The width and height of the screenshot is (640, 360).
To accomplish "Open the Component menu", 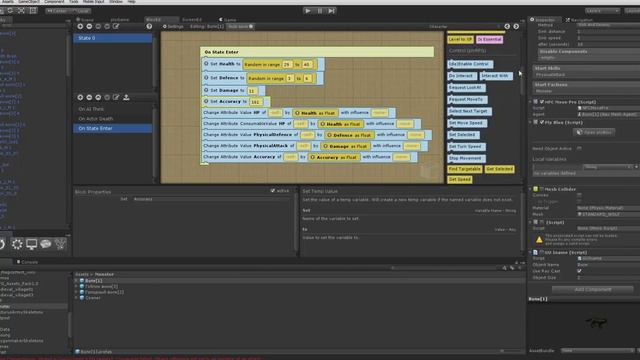I will (x=54, y=2).
